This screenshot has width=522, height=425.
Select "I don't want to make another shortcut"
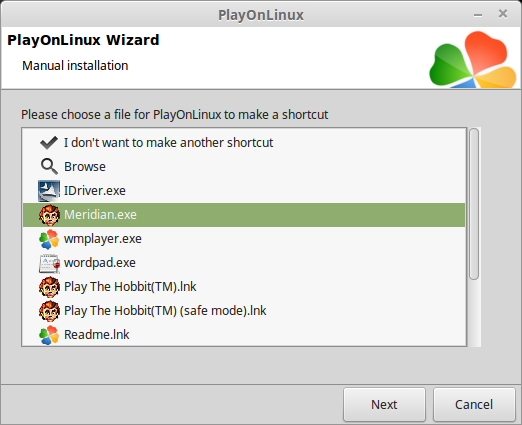click(168, 143)
